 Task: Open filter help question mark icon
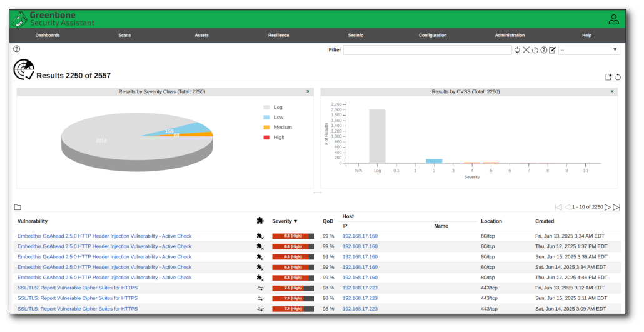543,50
